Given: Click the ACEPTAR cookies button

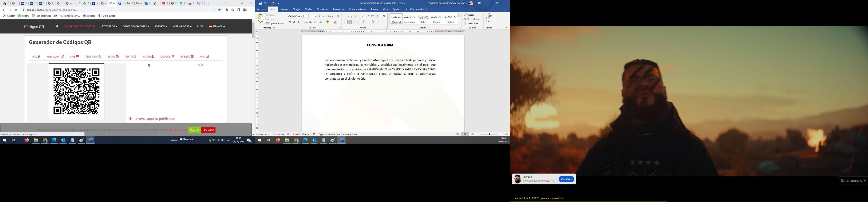Looking at the screenshot, I should [x=194, y=130].
